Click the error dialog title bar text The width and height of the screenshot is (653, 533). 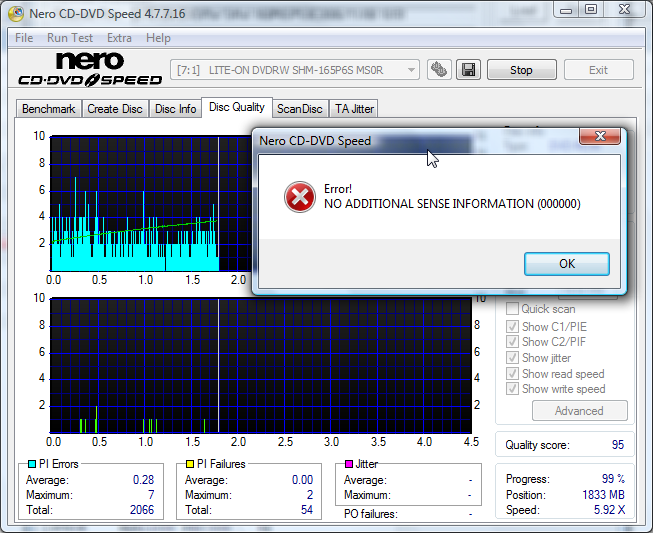pyautogui.click(x=315, y=141)
